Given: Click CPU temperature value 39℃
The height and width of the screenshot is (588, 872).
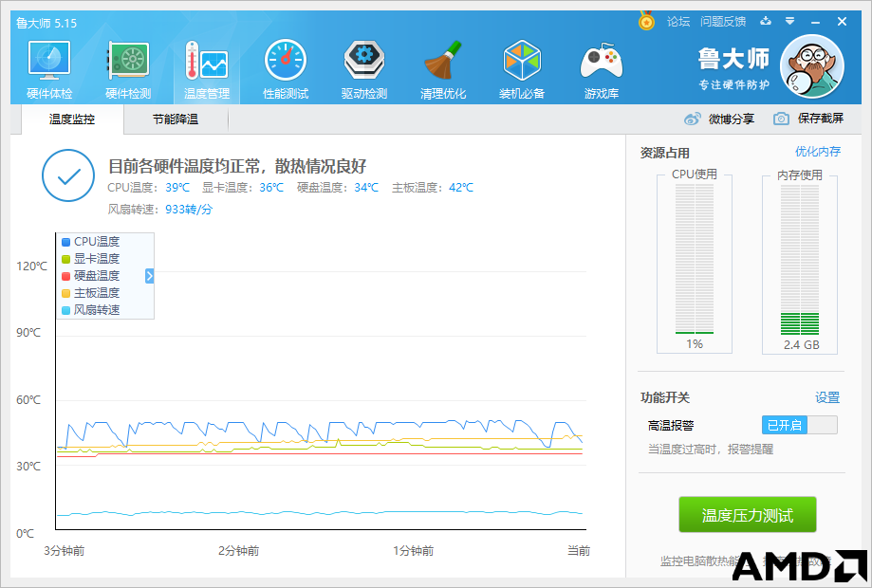Looking at the screenshot, I should coord(177,188).
